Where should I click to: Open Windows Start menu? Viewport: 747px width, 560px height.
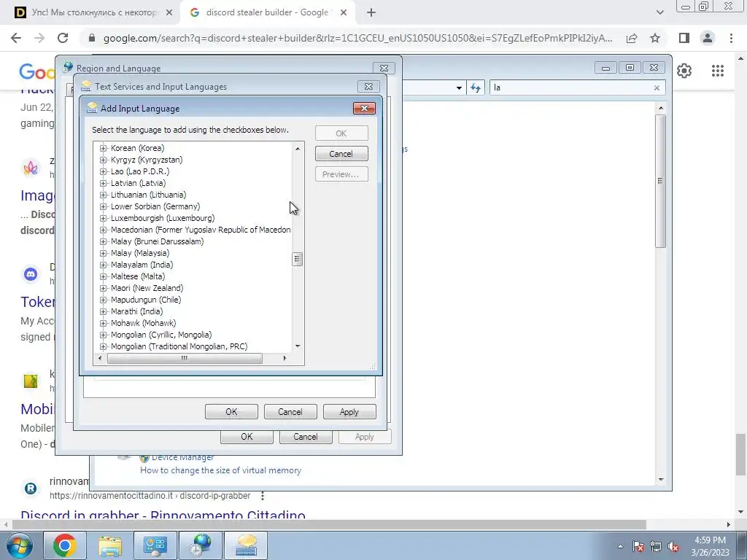pyautogui.click(x=18, y=546)
